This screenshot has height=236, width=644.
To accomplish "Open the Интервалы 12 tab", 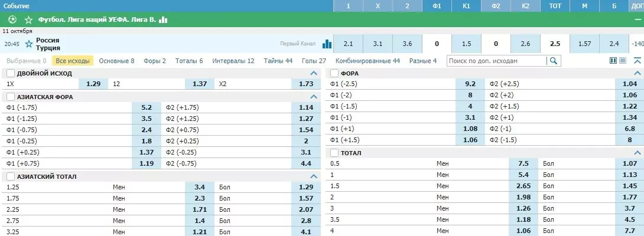I will coord(233,61).
